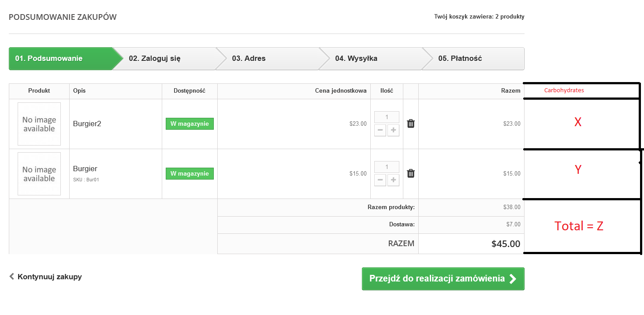Click the Burgier2 product name link
The image size is (644, 315).
point(87,124)
